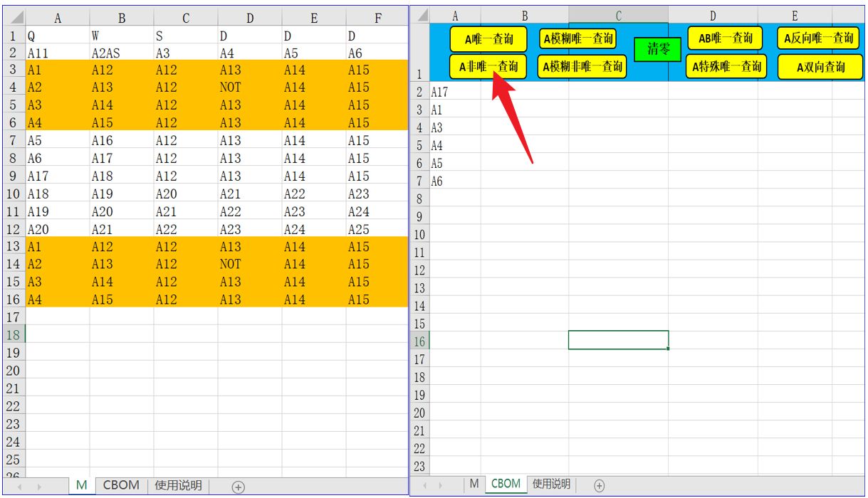Open the CBOM sheet tab in left window
The image size is (868, 498).
tap(121, 485)
